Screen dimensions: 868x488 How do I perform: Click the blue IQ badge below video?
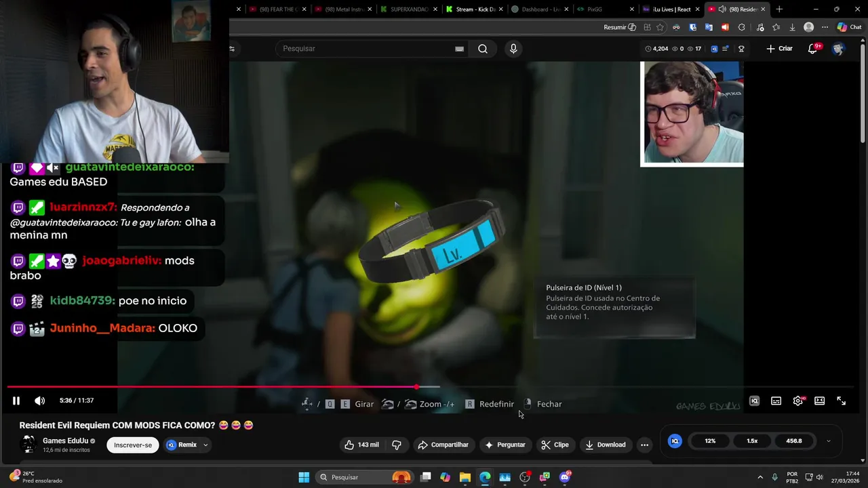[x=675, y=441]
